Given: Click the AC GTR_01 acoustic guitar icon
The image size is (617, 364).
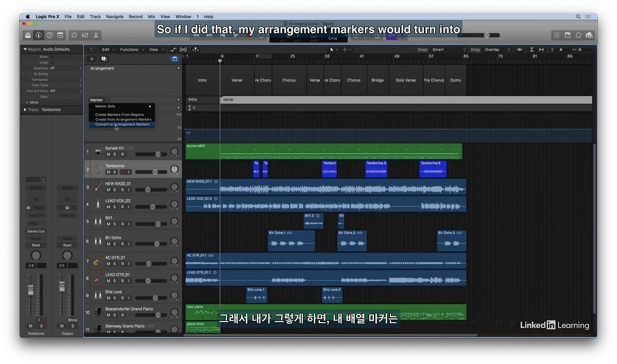Looking at the screenshot, I should [97, 261].
